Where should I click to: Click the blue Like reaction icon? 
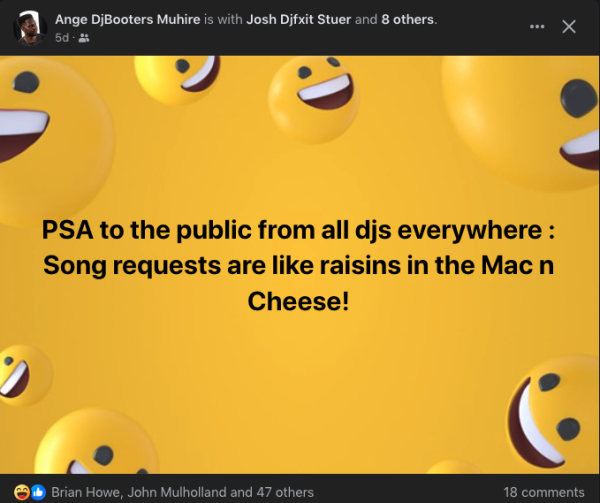[x=38, y=492]
